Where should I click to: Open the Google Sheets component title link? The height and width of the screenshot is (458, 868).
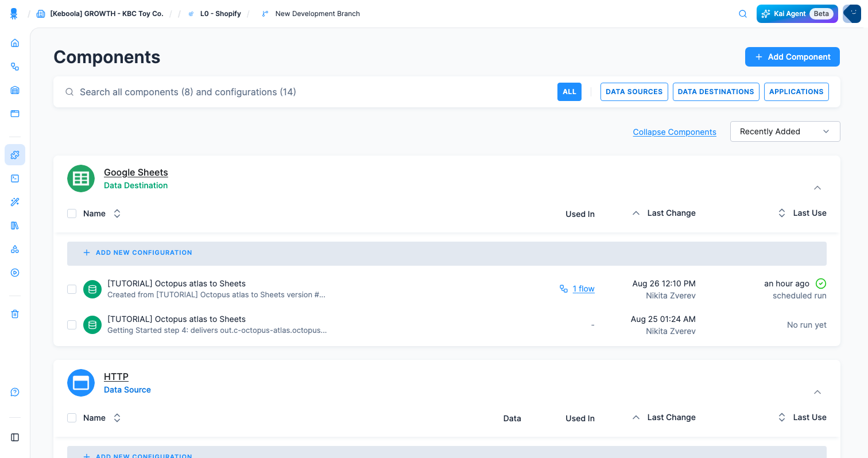pyautogui.click(x=136, y=172)
